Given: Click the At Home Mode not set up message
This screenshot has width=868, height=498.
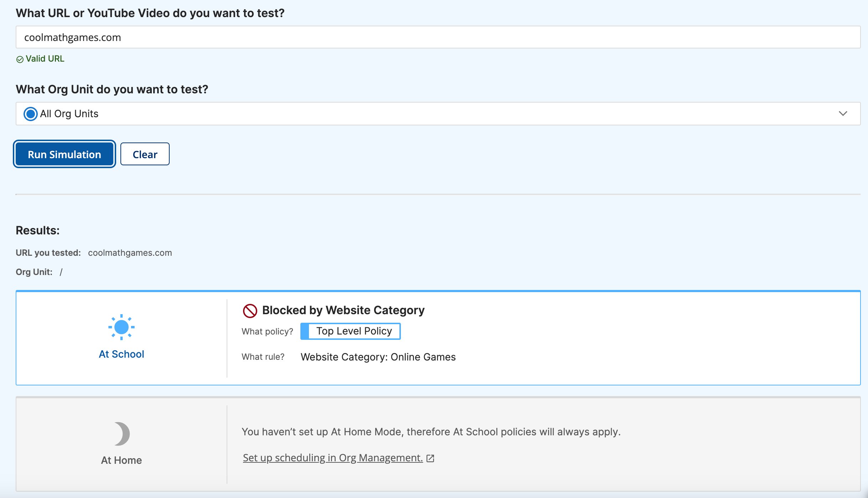Looking at the screenshot, I should 431,432.
